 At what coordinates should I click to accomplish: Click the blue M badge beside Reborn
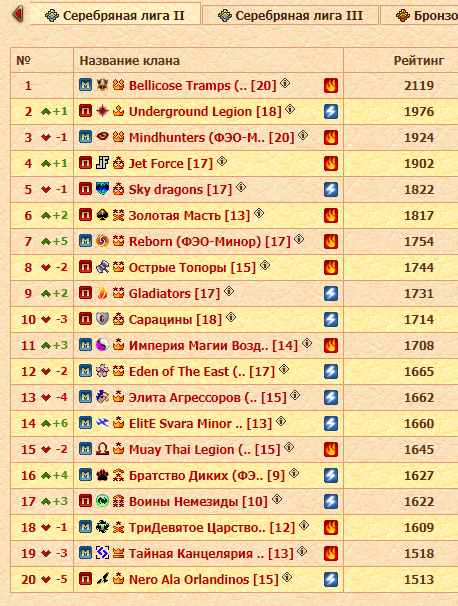coord(85,241)
